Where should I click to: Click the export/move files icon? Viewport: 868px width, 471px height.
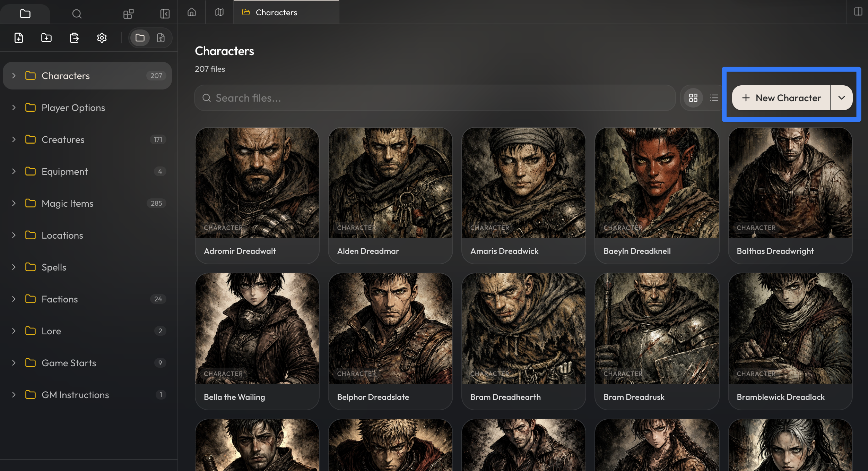click(74, 37)
